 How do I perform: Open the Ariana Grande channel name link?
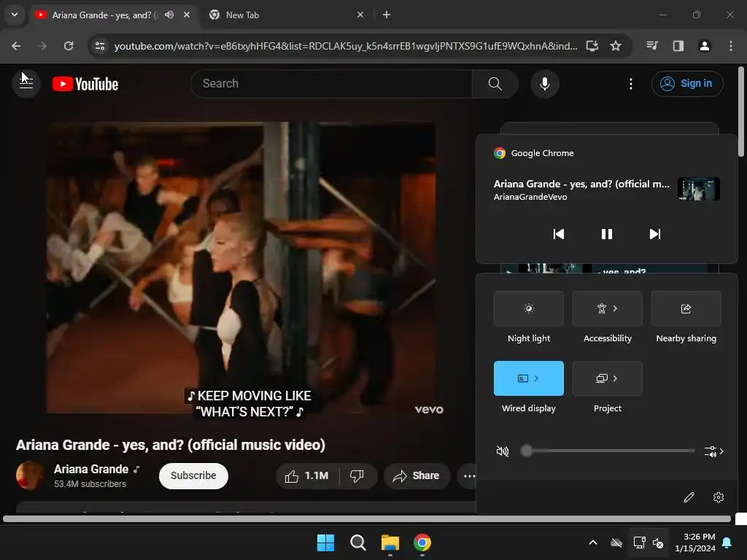[x=91, y=470]
